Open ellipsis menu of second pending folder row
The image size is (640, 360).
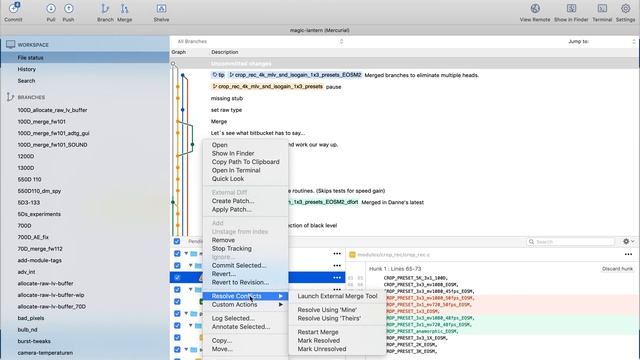click(337, 265)
